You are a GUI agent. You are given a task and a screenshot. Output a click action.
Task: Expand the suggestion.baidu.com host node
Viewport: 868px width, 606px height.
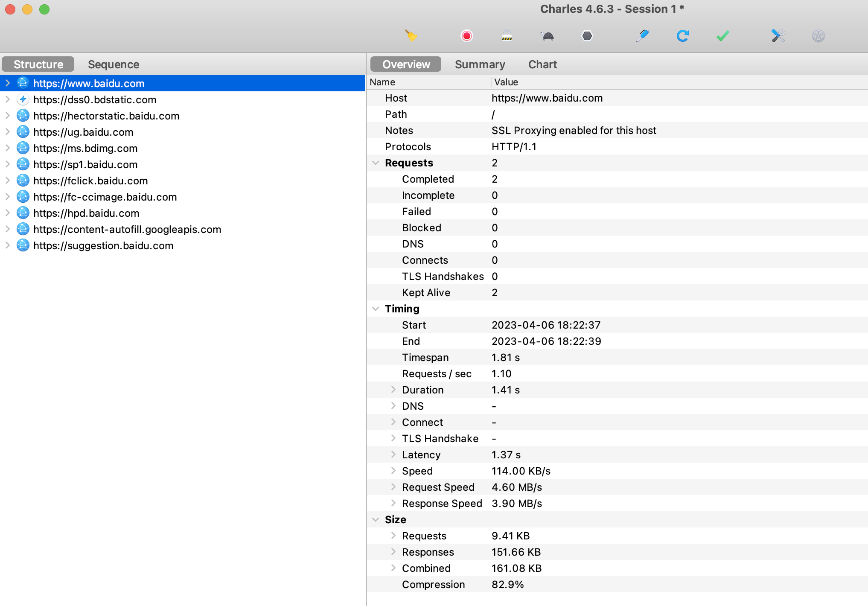pyautogui.click(x=8, y=245)
